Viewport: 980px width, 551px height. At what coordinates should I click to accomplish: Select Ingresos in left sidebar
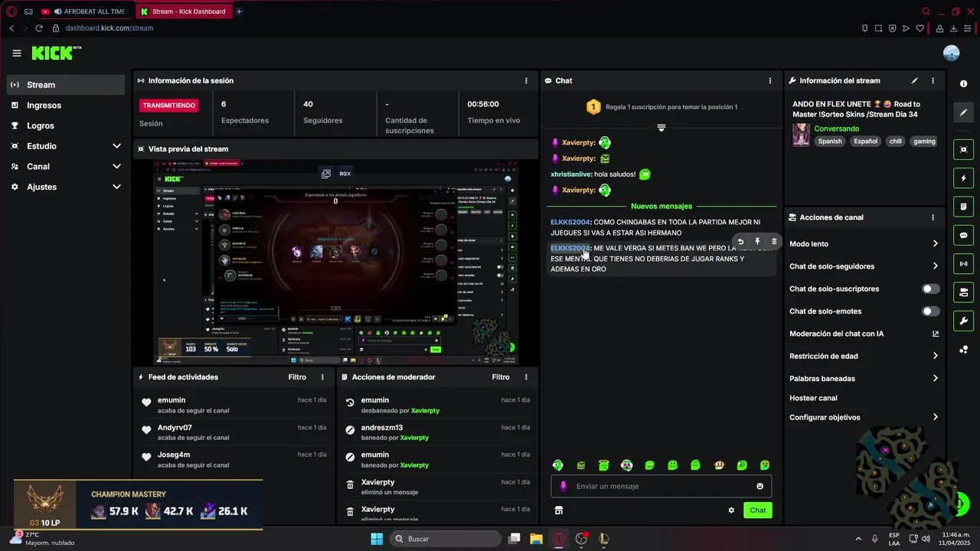tap(65, 106)
